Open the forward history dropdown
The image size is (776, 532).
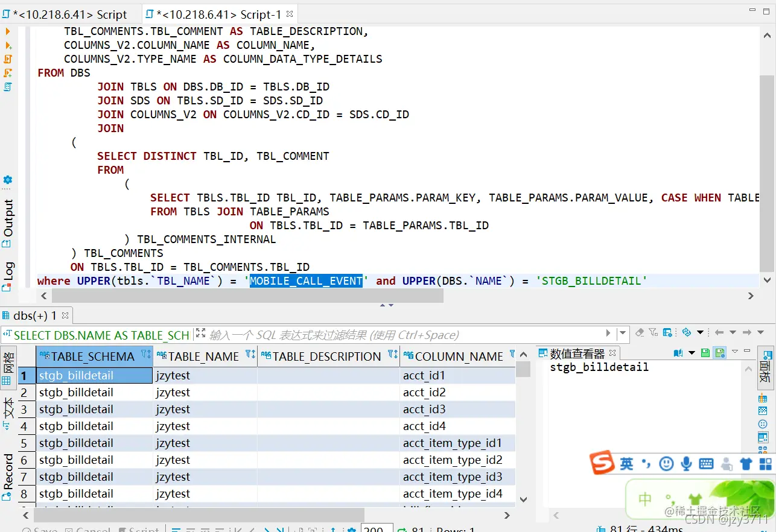pyautogui.click(x=760, y=332)
